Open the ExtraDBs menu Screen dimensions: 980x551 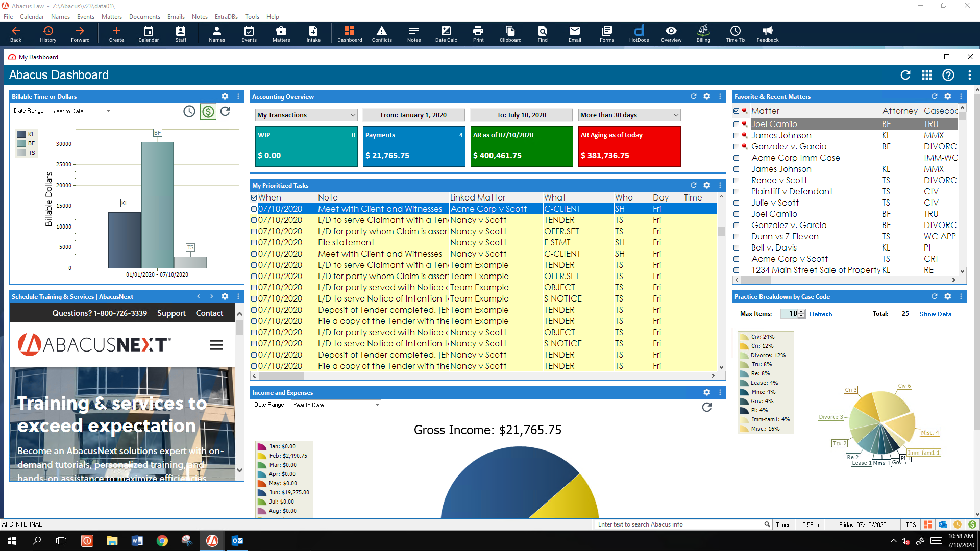226,17
